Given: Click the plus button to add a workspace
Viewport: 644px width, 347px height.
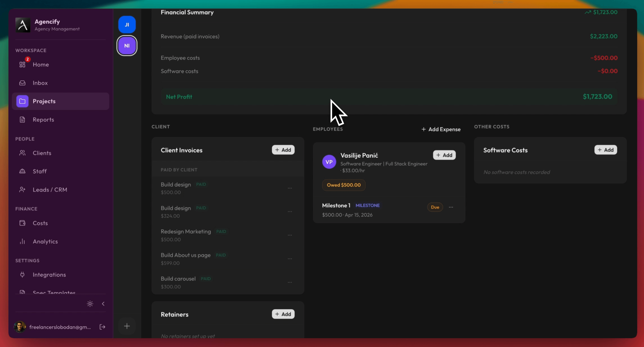Looking at the screenshot, I should (x=127, y=326).
